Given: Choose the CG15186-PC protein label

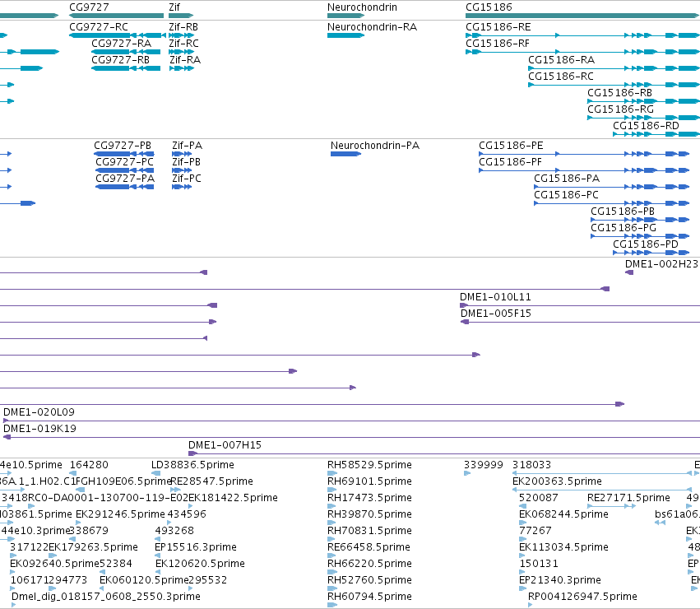Looking at the screenshot, I should (x=566, y=195).
